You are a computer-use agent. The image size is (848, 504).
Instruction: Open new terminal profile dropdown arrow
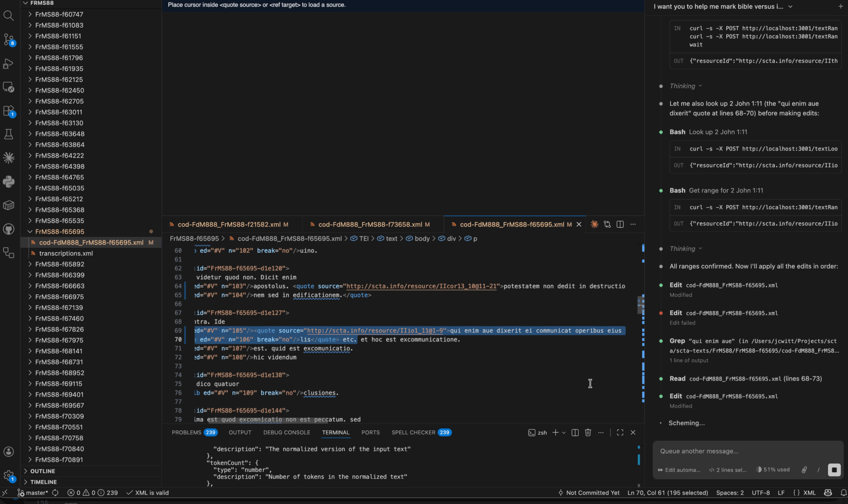(x=564, y=433)
